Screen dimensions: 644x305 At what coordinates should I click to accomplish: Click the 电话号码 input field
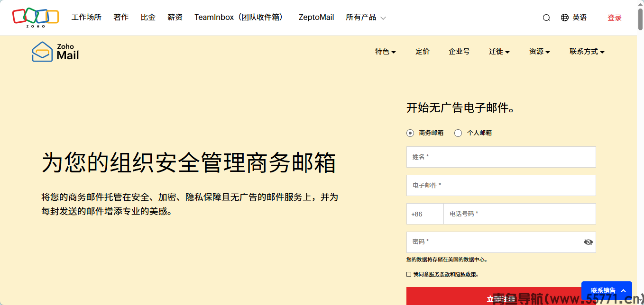519,214
